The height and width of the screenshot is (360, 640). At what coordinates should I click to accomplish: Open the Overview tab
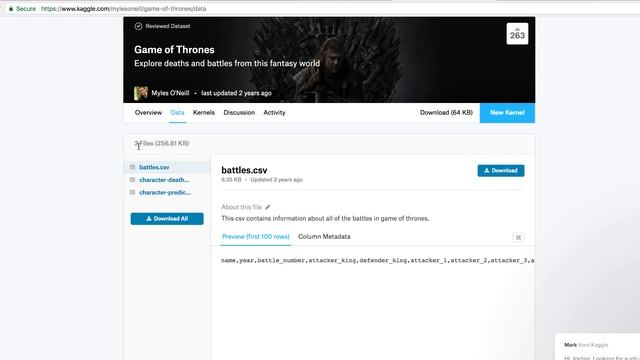[x=148, y=113]
